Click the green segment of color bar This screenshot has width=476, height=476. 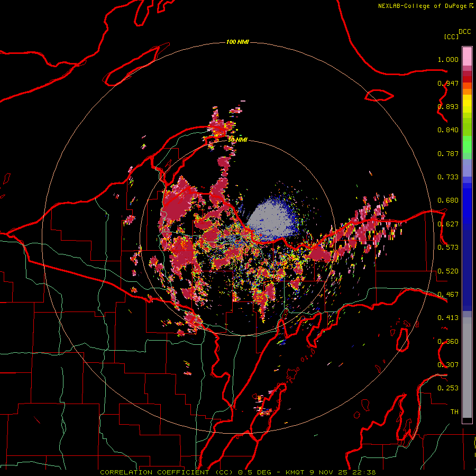point(467,144)
